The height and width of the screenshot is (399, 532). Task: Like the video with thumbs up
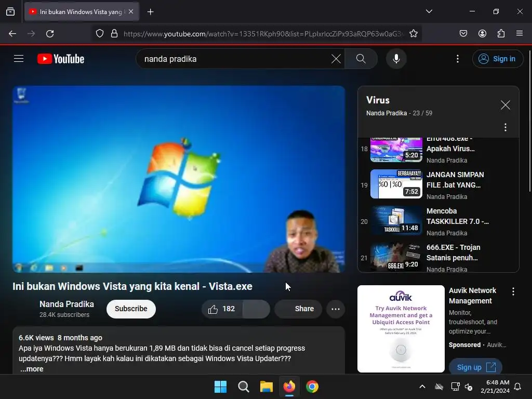click(x=222, y=309)
